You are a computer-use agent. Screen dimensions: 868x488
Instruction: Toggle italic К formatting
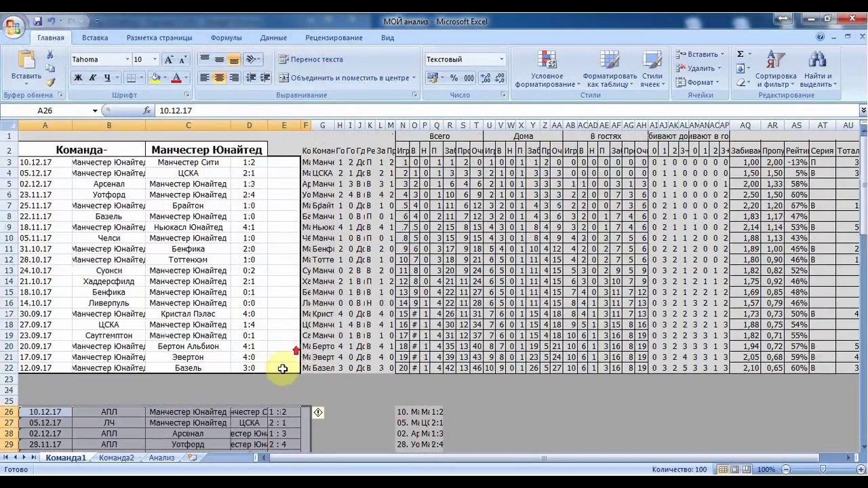93,78
